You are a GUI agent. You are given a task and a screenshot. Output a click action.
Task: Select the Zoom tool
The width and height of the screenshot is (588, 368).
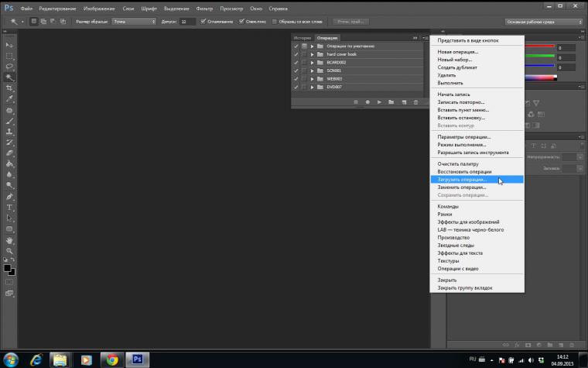pos(9,251)
